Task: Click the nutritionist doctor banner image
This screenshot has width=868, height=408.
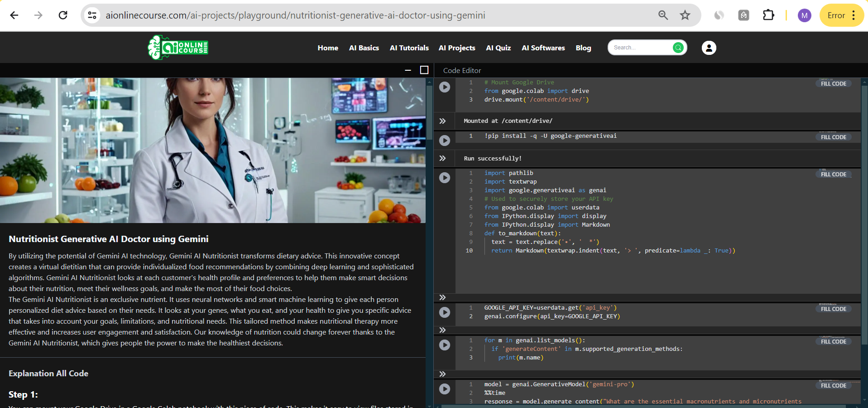Action: click(x=213, y=150)
